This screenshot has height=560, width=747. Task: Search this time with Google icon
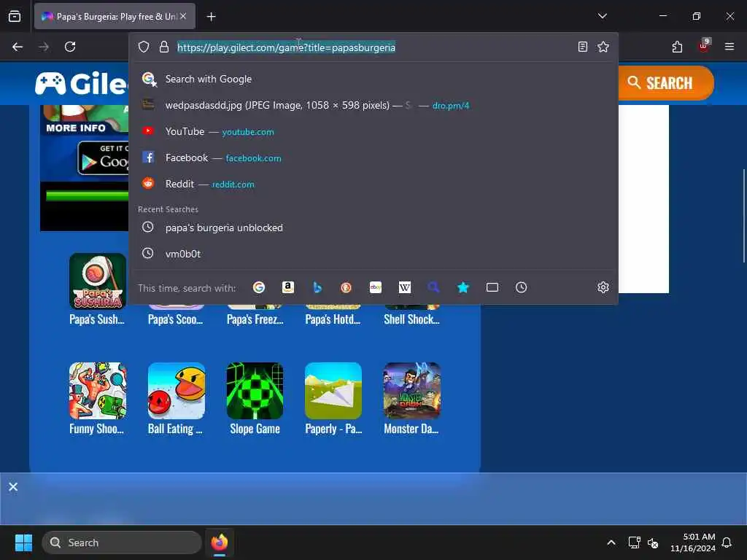coord(259,287)
